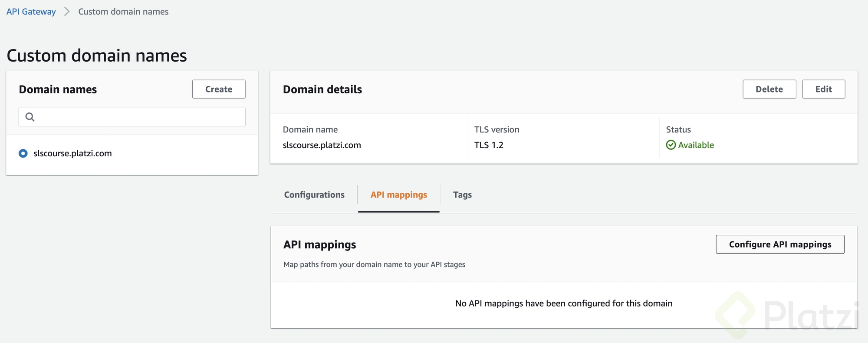The width and height of the screenshot is (868, 343).
Task: Click the Custom domain names breadcrumb text
Action: [123, 12]
